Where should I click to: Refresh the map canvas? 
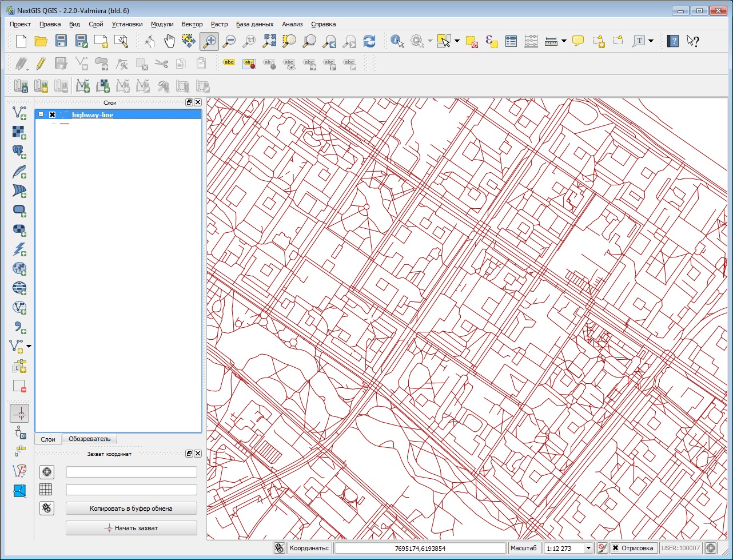(369, 41)
